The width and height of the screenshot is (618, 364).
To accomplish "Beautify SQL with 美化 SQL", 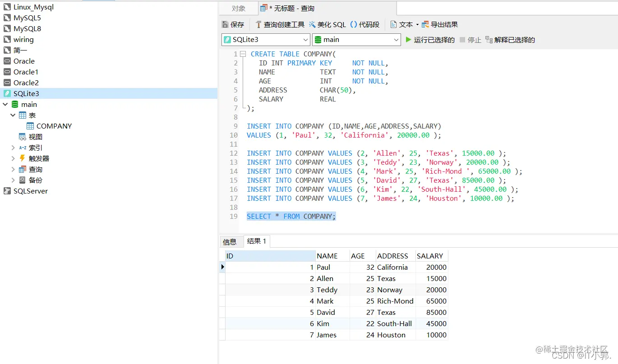I will pyautogui.click(x=327, y=25).
